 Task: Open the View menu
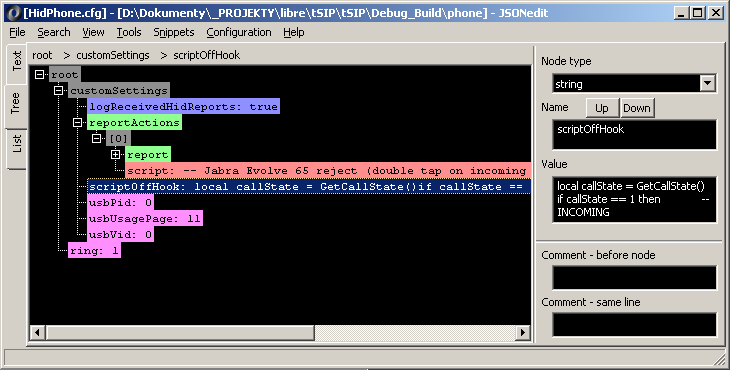coord(93,33)
